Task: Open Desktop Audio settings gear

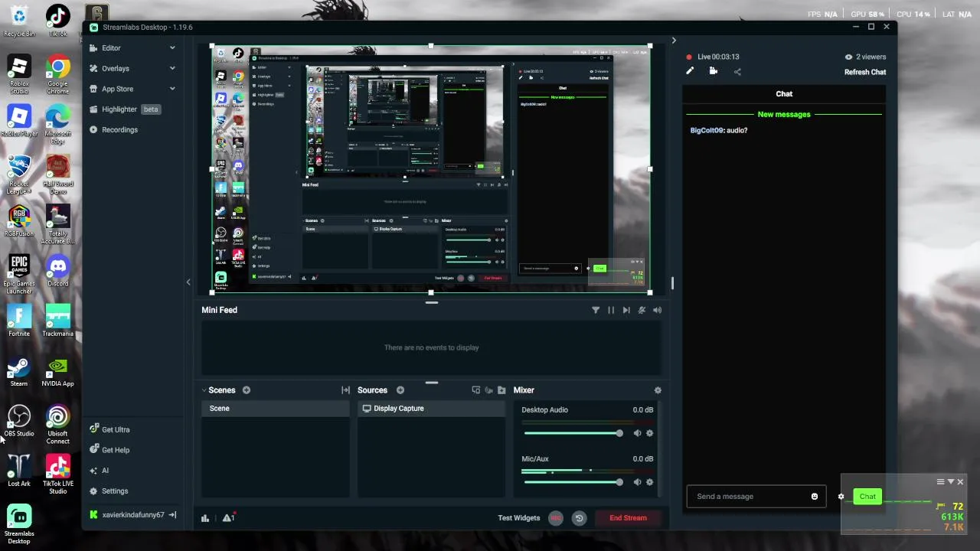Action: click(x=650, y=433)
